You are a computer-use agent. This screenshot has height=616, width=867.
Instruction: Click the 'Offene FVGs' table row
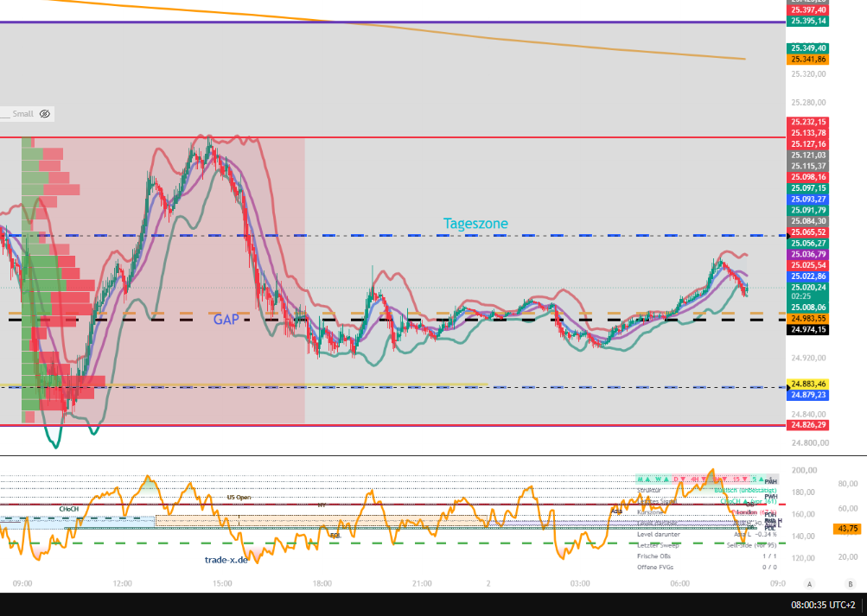point(707,568)
